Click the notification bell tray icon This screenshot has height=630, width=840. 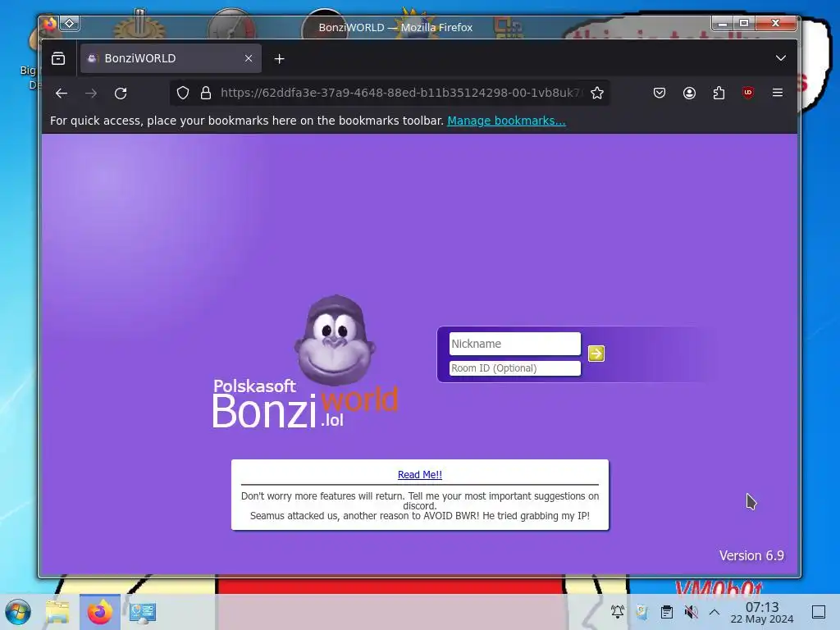(618, 611)
